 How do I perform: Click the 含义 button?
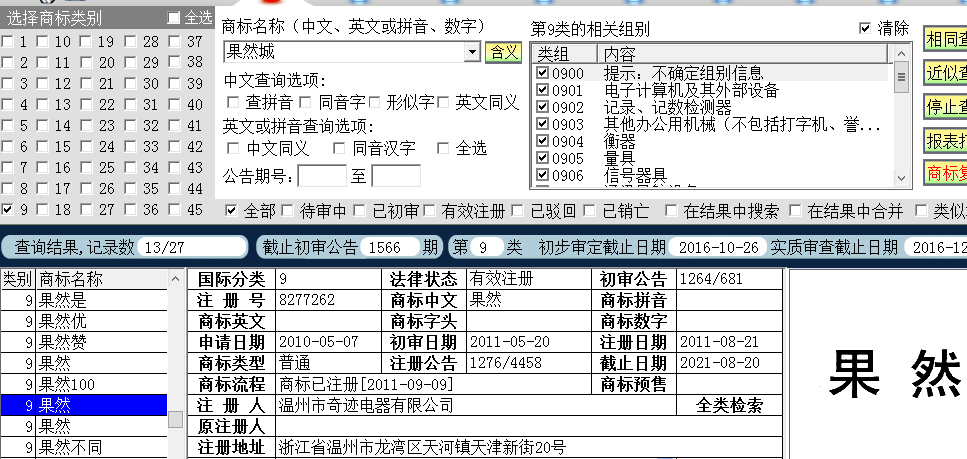pos(504,52)
